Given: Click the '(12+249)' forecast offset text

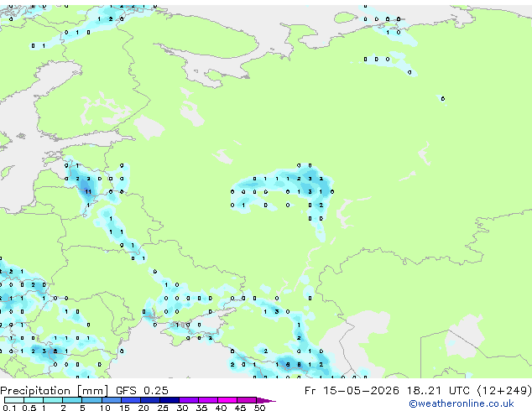Looking at the screenshot, I should click(504, 391).
